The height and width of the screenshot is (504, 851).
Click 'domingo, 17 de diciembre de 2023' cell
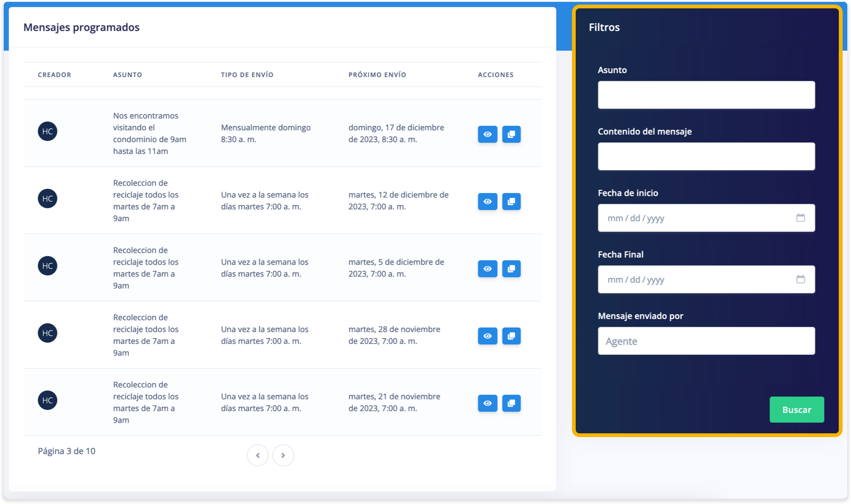click(x=396, y=133)
